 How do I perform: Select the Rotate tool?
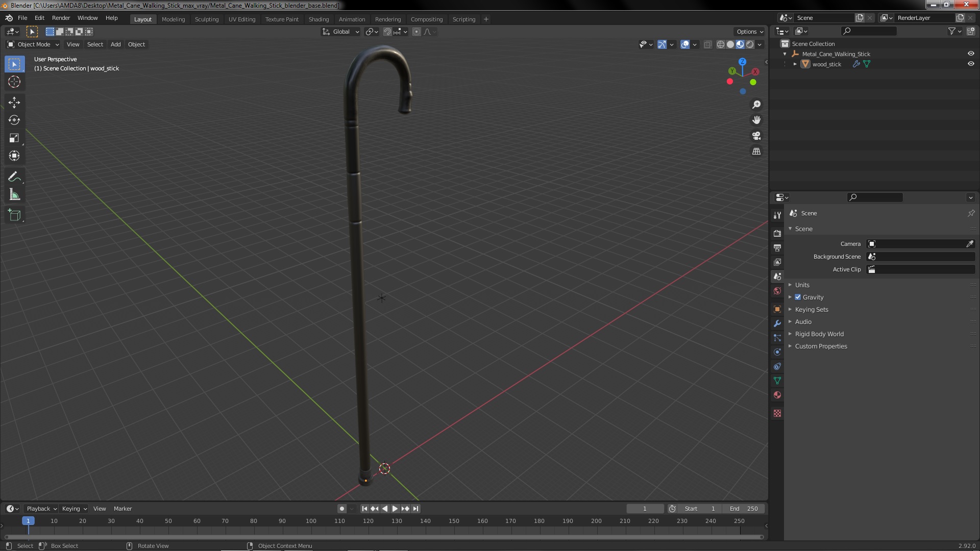pyautogui.click(x=14, y=120)
